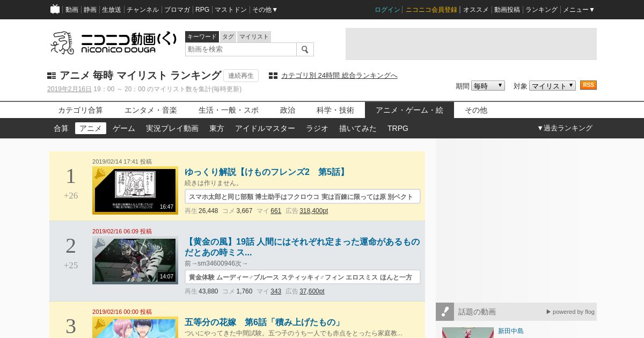This screenshot has height=338, width=644.
Task: Select アニメ subcategory
Action: 91,128
